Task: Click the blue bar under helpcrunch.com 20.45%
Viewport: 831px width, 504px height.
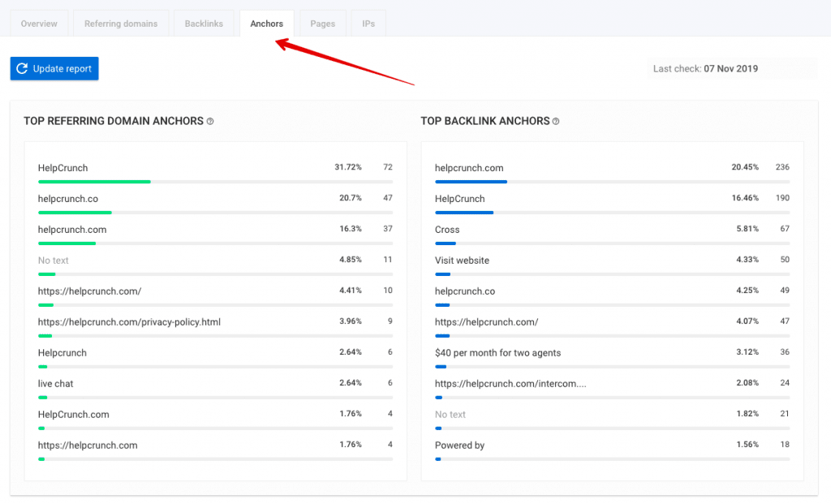Action: pyautogui.click(x=471, y=182)
